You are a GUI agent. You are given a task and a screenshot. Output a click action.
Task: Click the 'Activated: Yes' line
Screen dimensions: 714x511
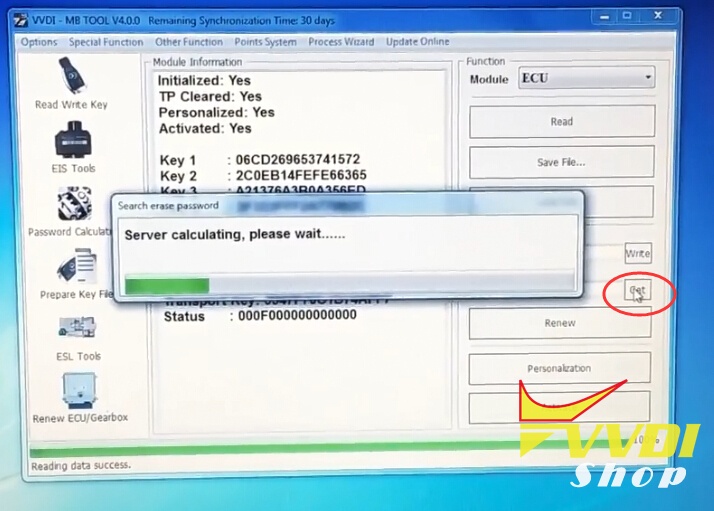[x=205, y=128]
